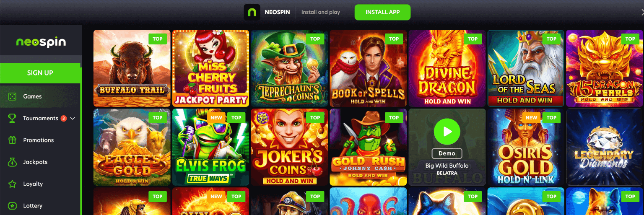Open the Buffalo Trail game thumbnail
Screen dimensions: 644x215
tap(132, 68)
